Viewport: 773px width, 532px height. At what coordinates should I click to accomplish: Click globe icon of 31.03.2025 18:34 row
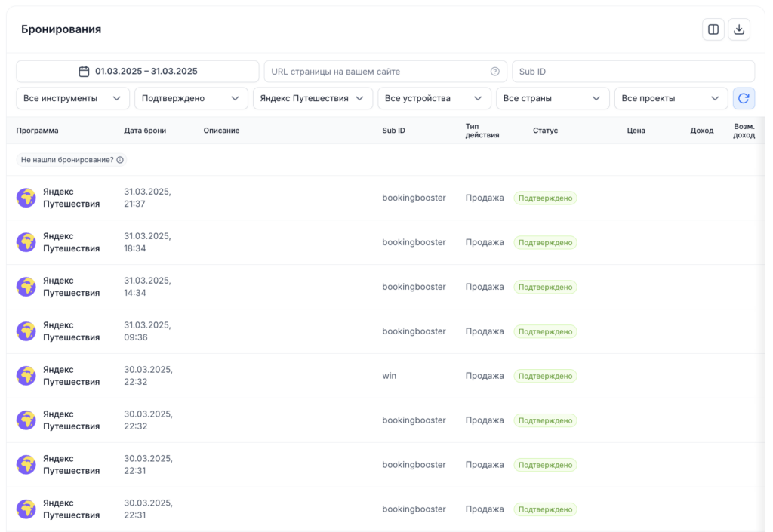tap(26, 242)
